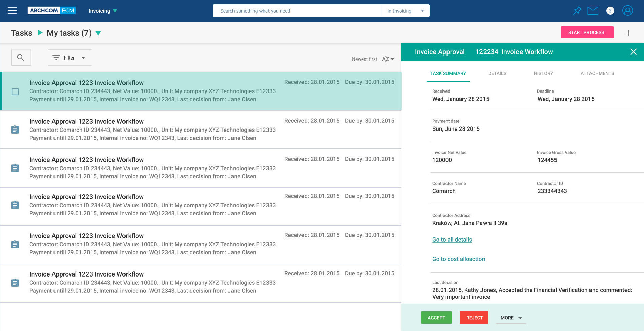The height and width of the screenshot is (331, 644).
Task: Switch to the Attachments tab
Action: [x=597, y=73]
